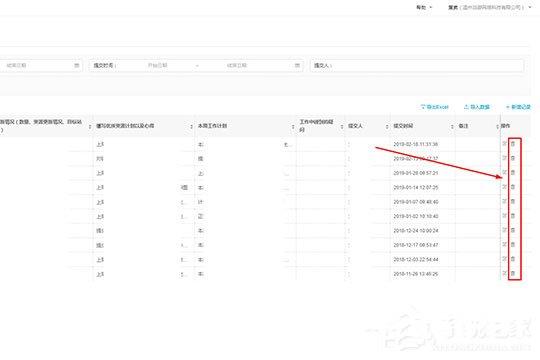
Task: Sort by the 工作中遇到的疑问 column arrows
Action: [342, 127]
